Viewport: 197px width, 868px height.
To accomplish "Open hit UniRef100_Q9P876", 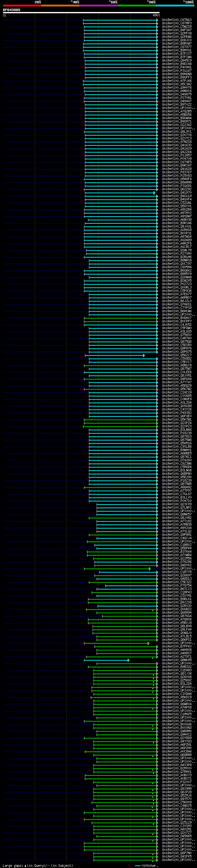I will tap(177, 349).
